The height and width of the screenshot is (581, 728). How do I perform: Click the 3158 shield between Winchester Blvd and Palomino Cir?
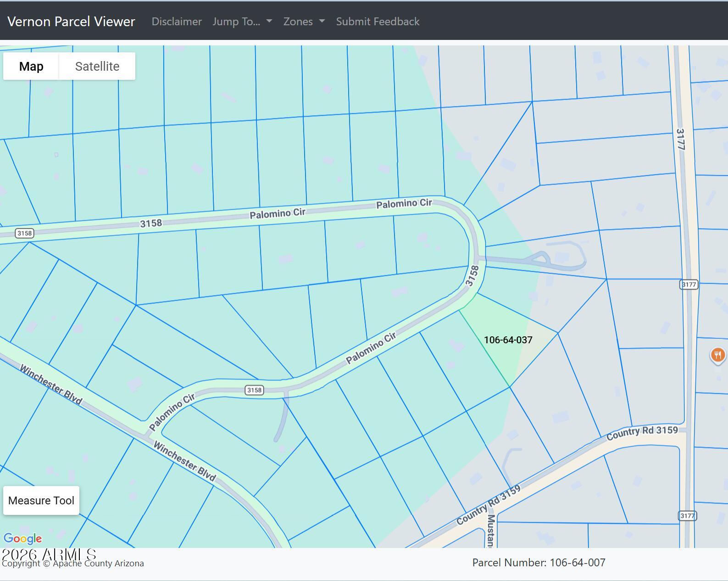click(x=254, y=390)
